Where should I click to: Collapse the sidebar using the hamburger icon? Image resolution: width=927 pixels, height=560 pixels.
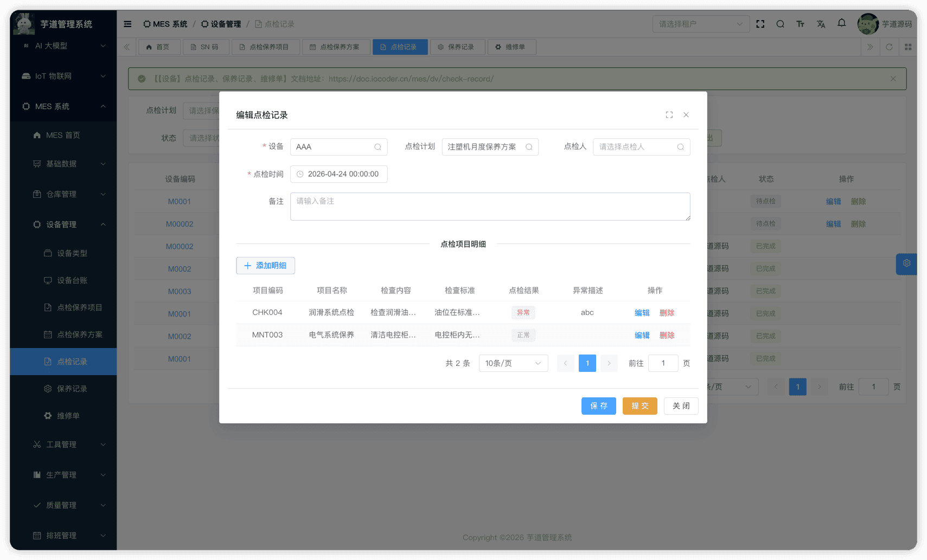127,24
